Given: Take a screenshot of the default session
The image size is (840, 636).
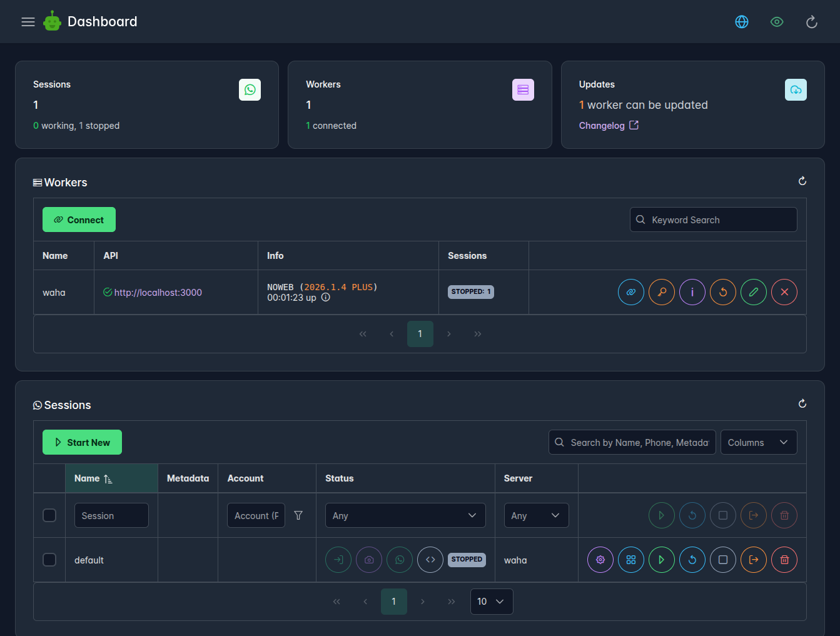Looking at the screenshot, I should [369, 560].
